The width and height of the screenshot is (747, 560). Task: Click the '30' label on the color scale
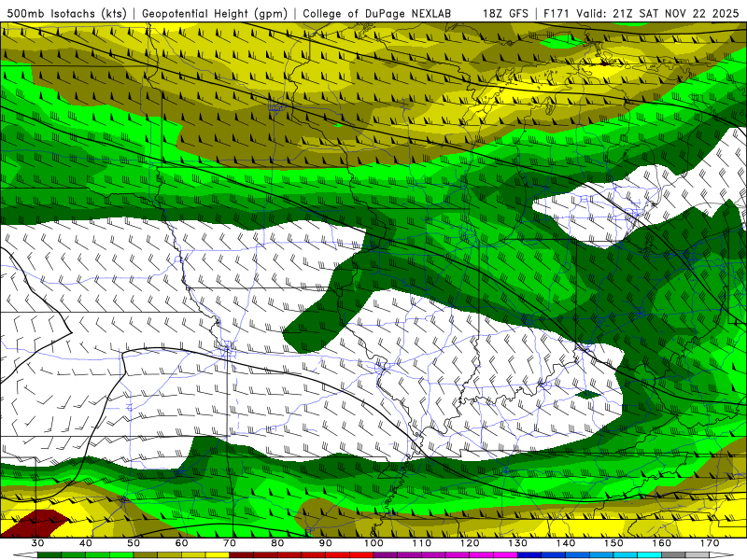click(x=37, y=543)
